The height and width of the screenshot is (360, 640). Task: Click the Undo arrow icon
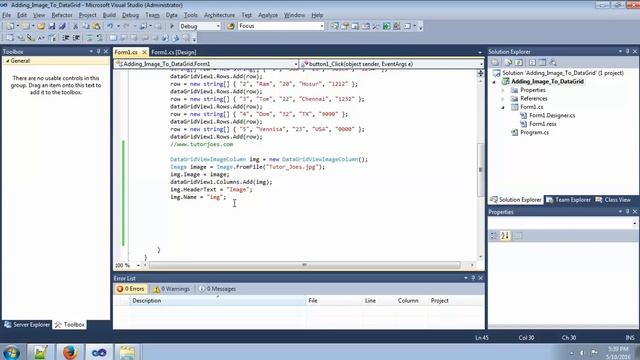pyautogui.click(x=110, y=26)
